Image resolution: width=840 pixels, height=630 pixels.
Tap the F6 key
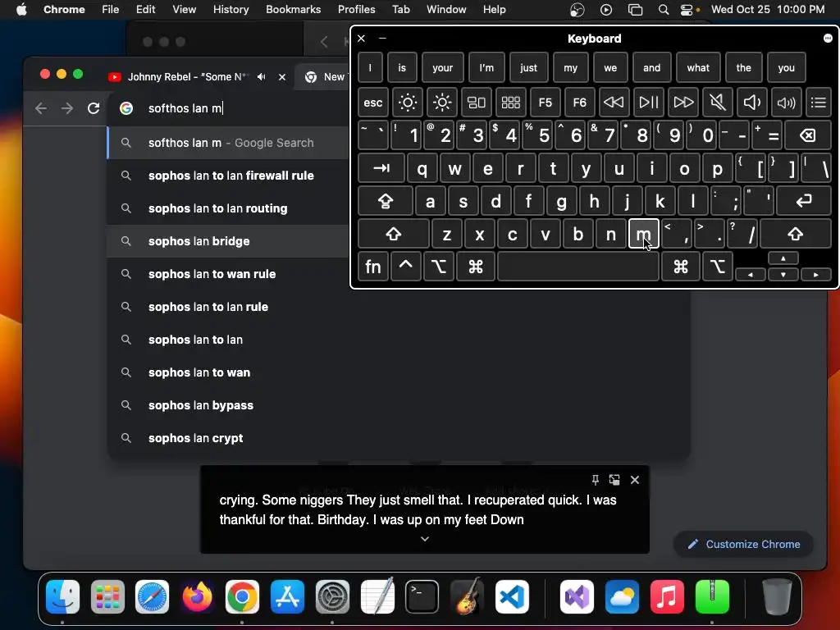tap(580, 103)
